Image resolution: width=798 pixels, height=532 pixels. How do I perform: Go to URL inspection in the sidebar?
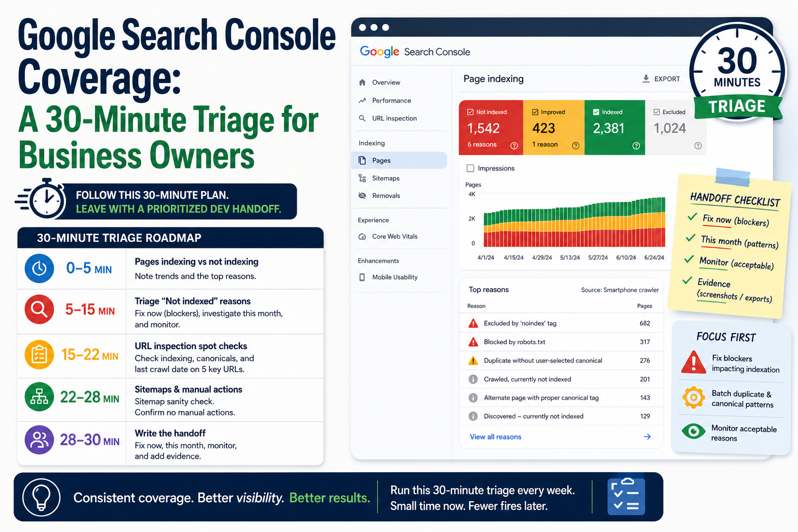pyautogui.click(x=399, y=118)
